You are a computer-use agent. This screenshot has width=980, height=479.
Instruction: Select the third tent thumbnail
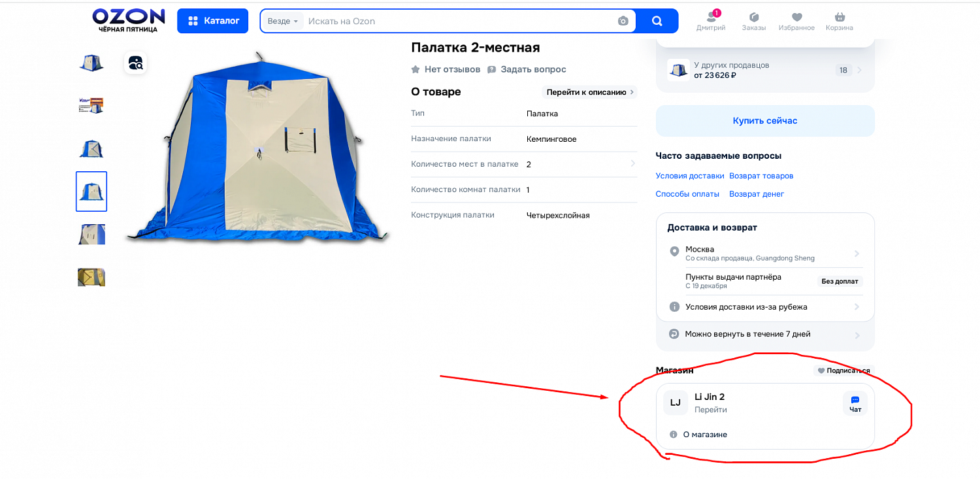pos(91,148)
